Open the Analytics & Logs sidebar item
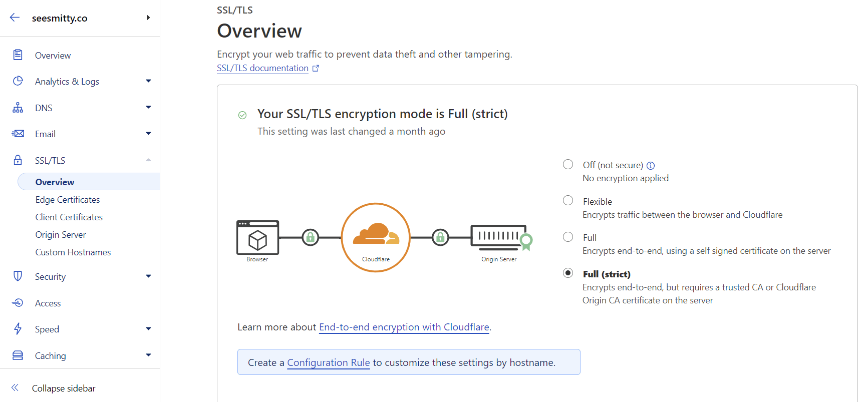The width and height of the screenshot is (868, 402). tap(67, 82)
